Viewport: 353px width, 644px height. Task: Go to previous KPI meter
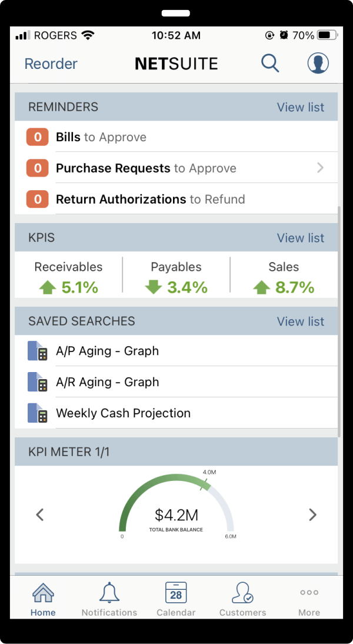click(x=40, y=514)
